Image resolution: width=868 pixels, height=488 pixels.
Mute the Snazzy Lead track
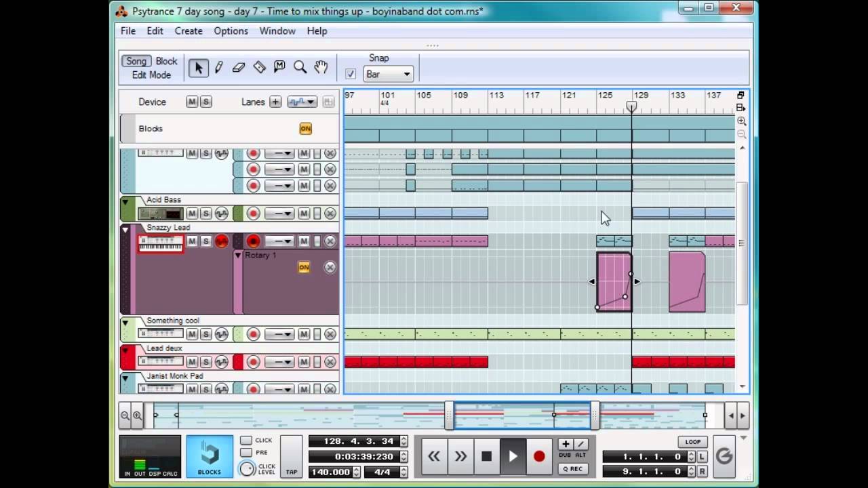coord(193,241)
